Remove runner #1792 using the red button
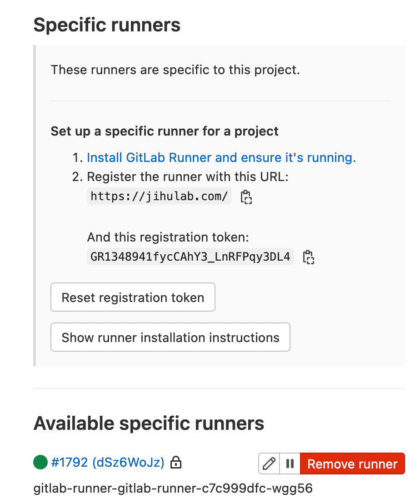Screen dimensions: 420x504 (x=352, y=464)
